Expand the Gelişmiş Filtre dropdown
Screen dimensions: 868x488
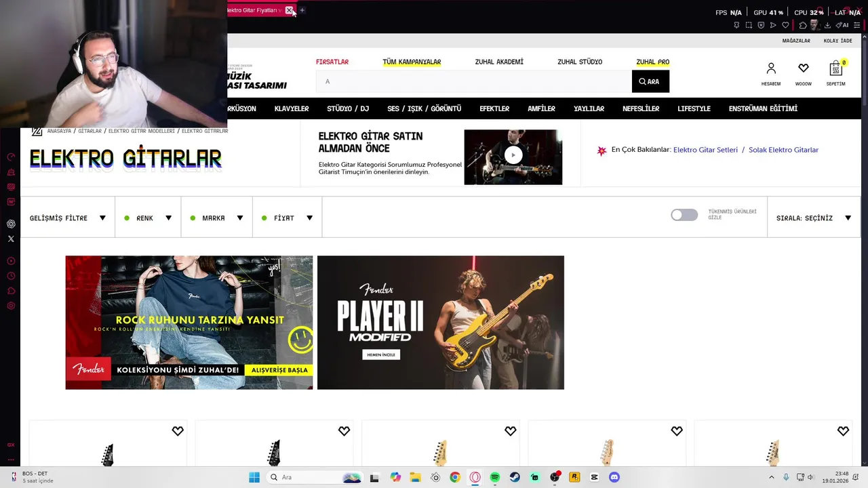tap(68, 218)
